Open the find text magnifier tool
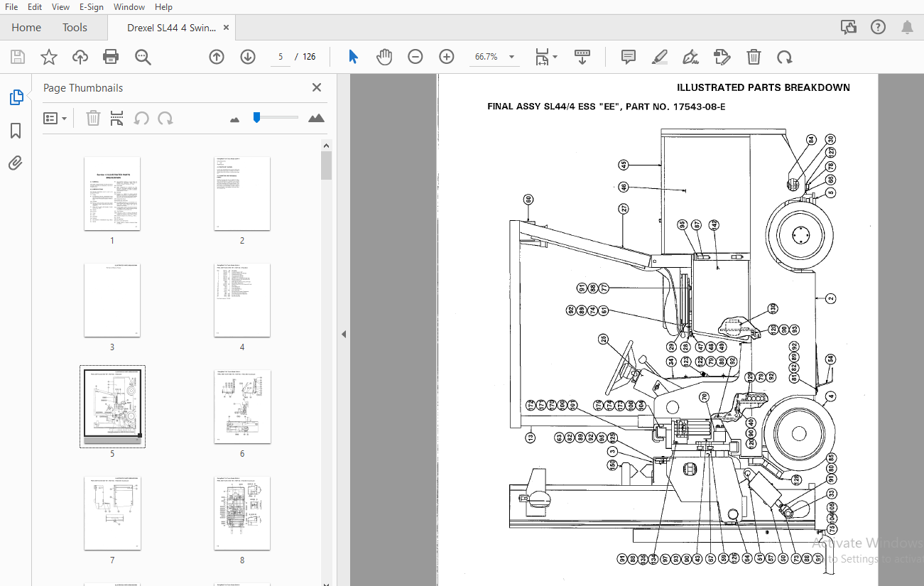924x586 pixels. pos(143,57)
